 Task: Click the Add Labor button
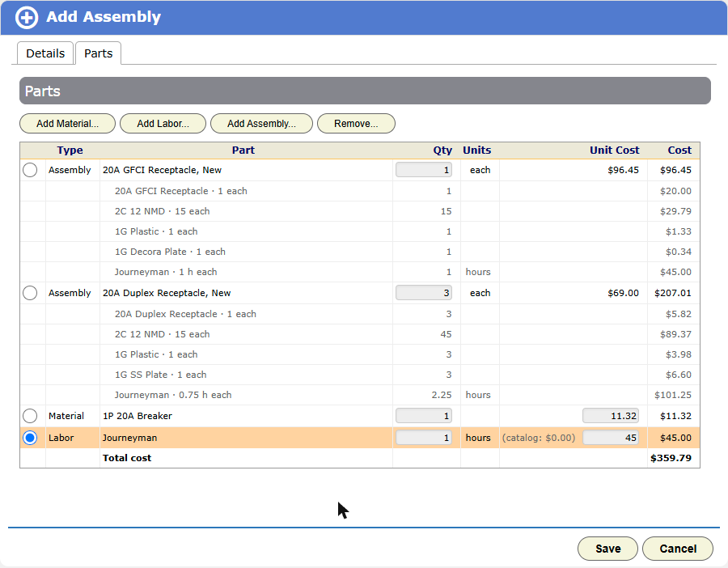[163, 124]
